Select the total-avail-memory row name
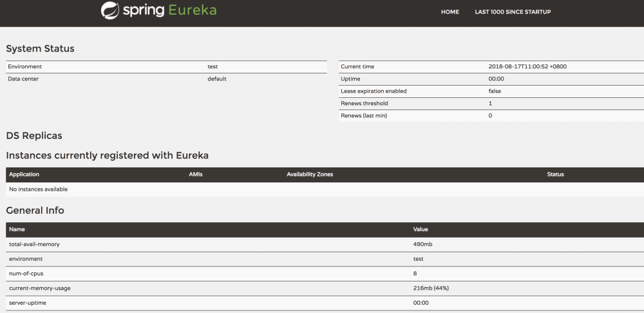The width and height of the screenshot is (644, 313). tap(34, 244)
